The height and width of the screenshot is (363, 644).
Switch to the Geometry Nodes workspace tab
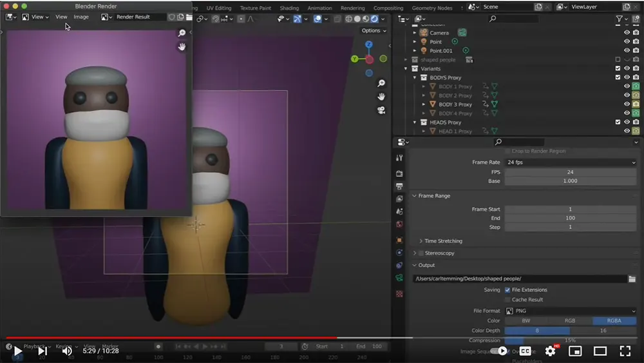click(431, 8)
